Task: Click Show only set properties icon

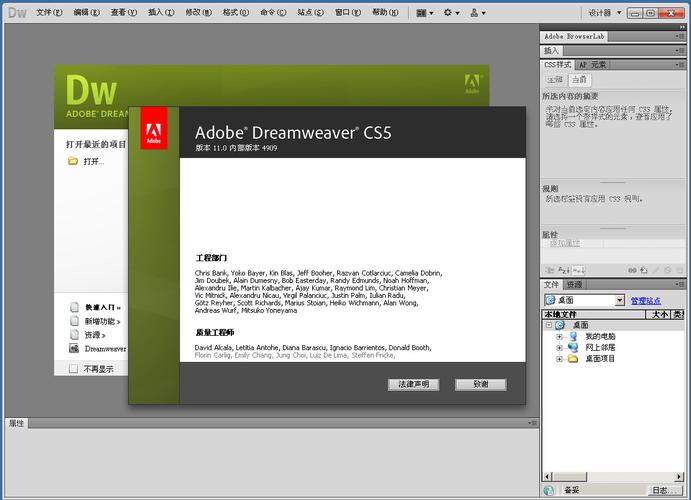Action: 578,270
